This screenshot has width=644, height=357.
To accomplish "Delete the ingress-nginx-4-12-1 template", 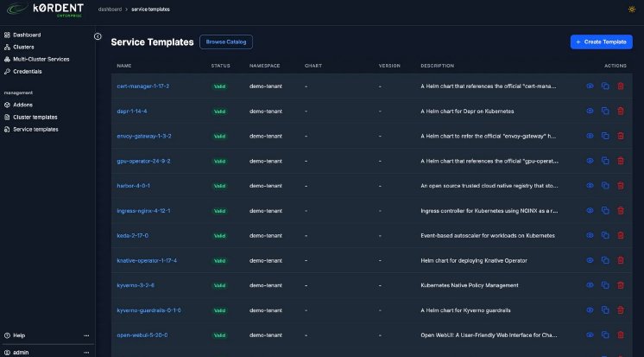I will tap(621, 211).
